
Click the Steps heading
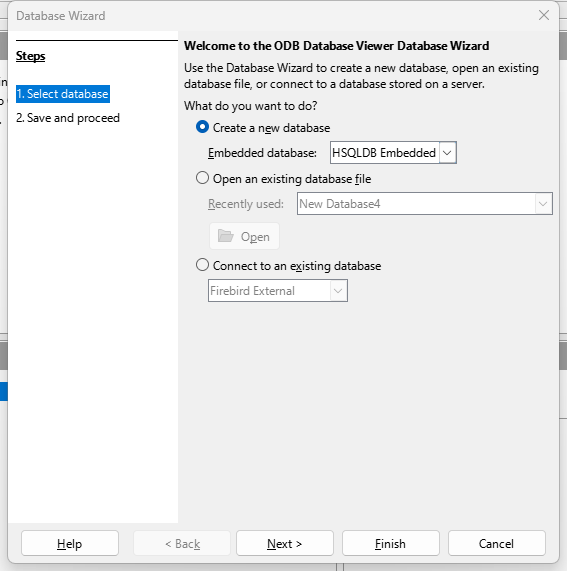31,56
